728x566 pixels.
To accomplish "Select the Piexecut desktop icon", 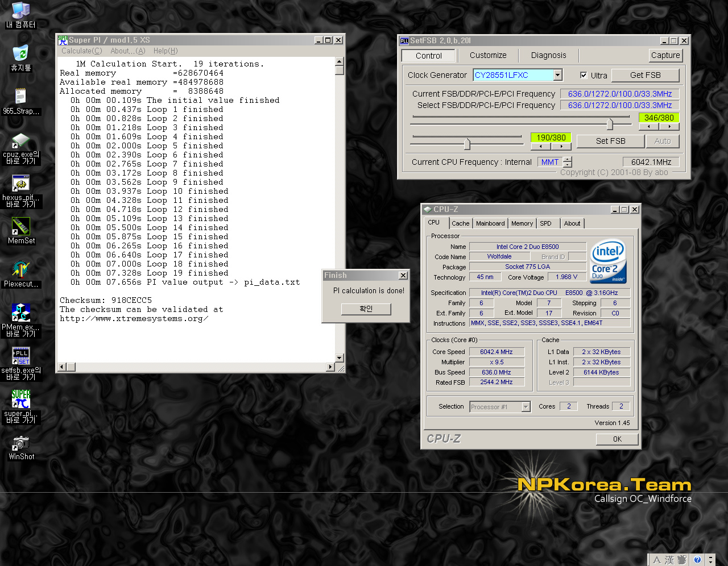I will (x=21, y=273).
